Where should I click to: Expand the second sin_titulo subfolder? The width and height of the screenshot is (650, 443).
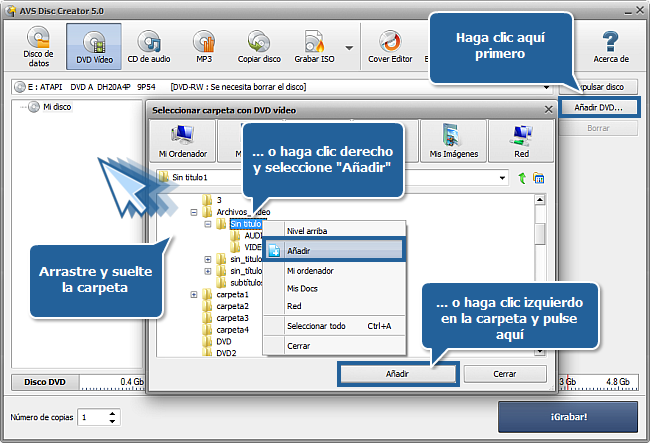(x=208, y=271)
